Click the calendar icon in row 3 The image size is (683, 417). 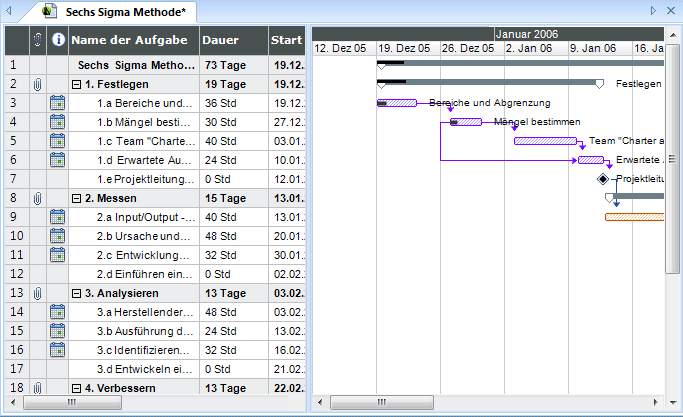[x=57, y=103]
